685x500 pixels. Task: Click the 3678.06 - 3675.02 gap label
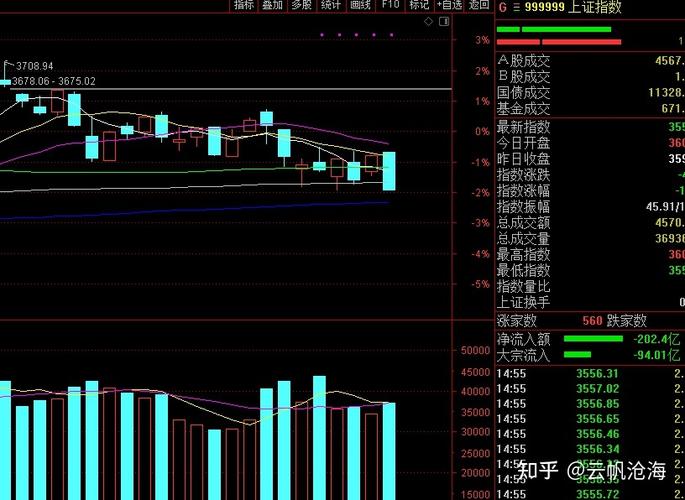53,81
